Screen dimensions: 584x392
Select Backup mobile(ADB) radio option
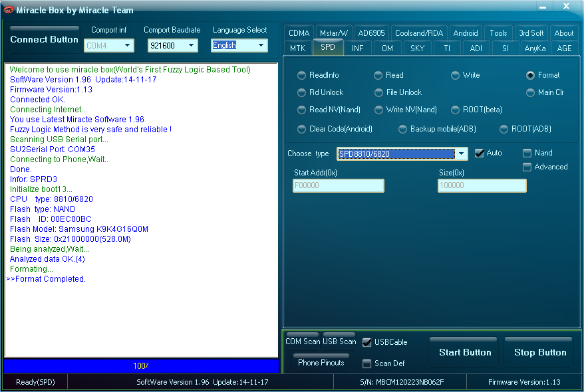438,129
